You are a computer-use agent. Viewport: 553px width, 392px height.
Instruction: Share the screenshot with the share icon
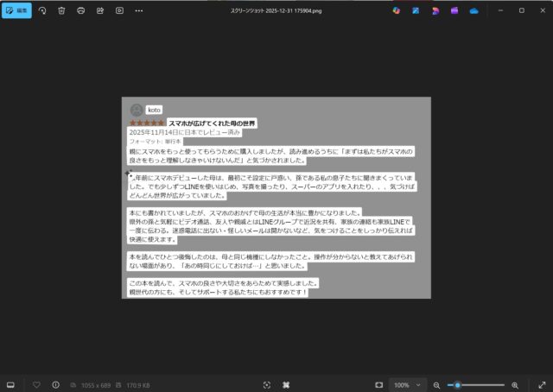click(x=99, y=10)
